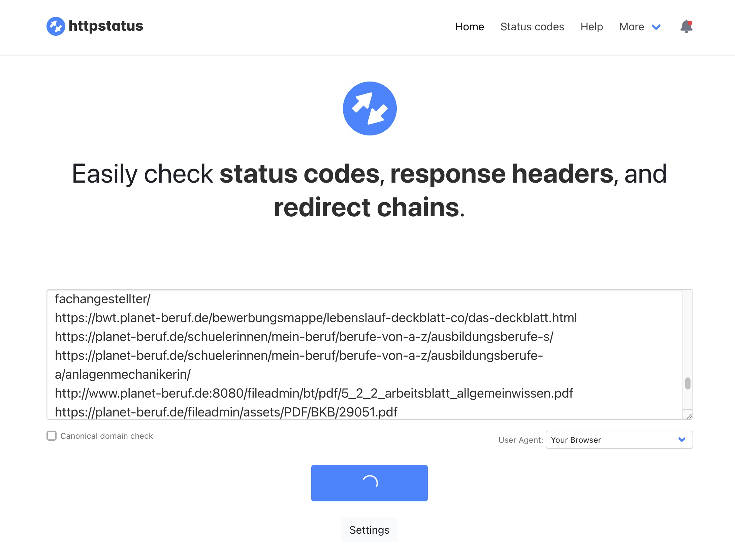Image resolution: width=735 pixels, height=560 pixels.
Task: Open the Help page
Action: coord(592,27)
